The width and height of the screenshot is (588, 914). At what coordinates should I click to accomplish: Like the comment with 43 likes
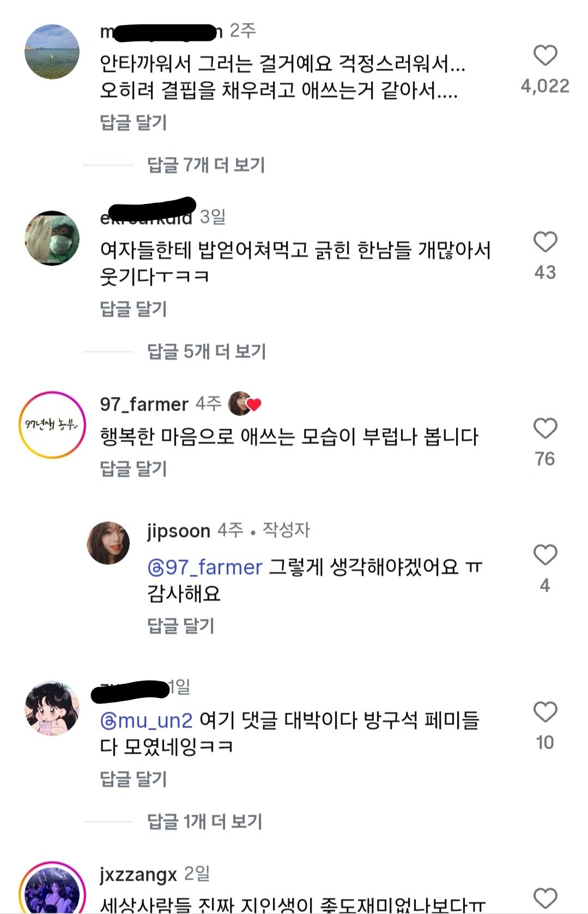pyautogui.click(x=545, y=242)
